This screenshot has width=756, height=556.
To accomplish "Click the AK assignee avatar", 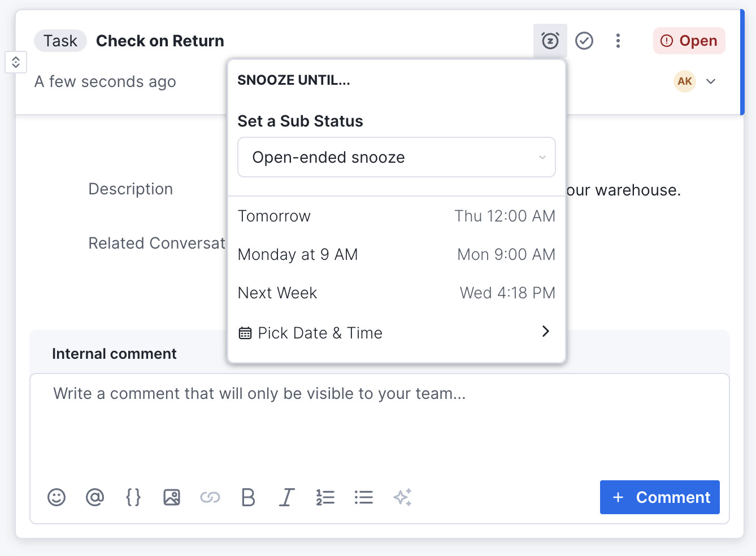I will coord(684,81).
